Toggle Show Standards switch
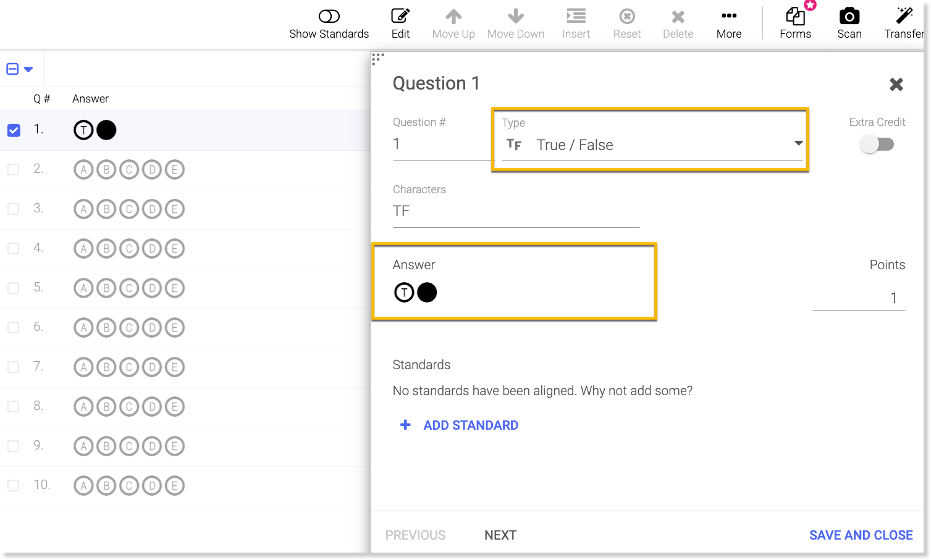The height and width of the screenshot is (560, 931). click(x=329, y=17)
